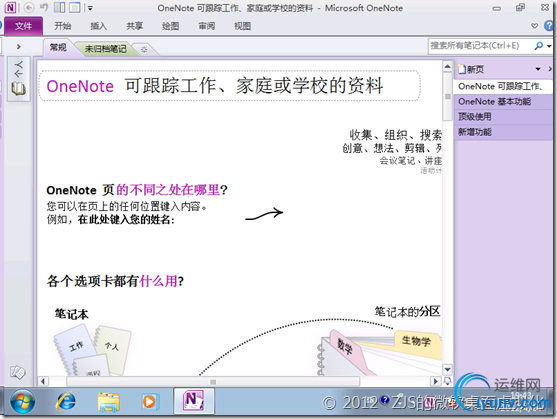Viewport: 557px width, 419px height.
Task: Select the 顶级使用 page
Action: tap(502, 117)
